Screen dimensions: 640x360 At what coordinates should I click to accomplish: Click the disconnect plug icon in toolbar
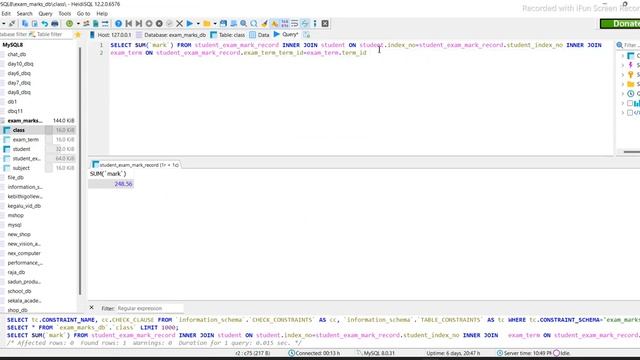[12, 24]
